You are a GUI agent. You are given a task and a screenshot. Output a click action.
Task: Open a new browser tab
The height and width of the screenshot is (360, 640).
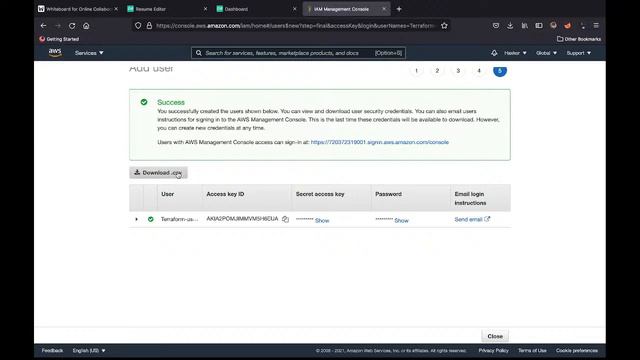(x=399, y=9)
